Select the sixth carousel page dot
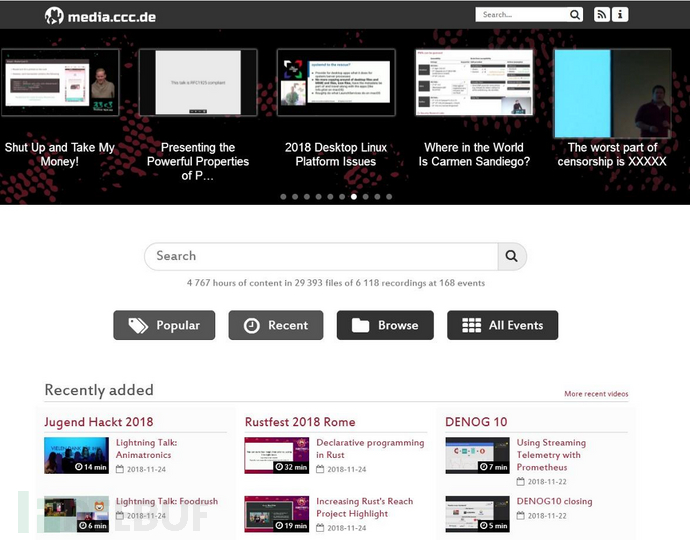 point(342,197)
